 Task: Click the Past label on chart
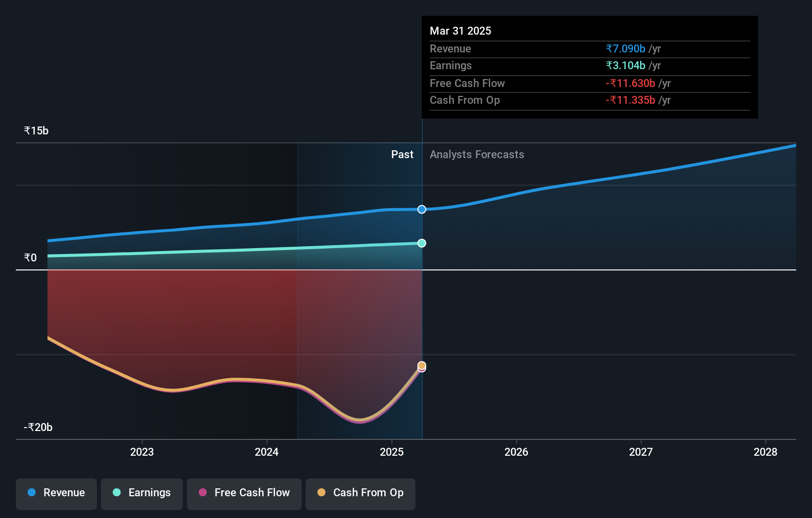click(402, 154)
